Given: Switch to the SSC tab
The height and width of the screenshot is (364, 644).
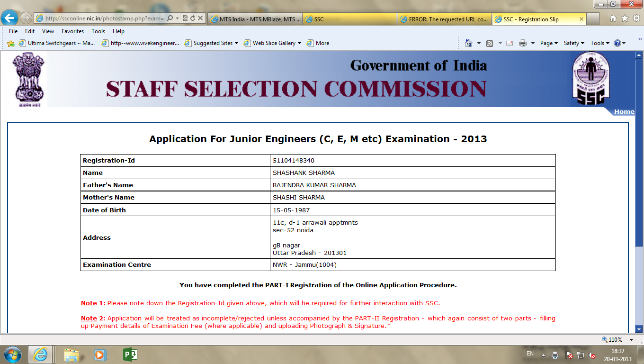Looking at the screenshot, I should pyautogui.click(x=349, y=19).
